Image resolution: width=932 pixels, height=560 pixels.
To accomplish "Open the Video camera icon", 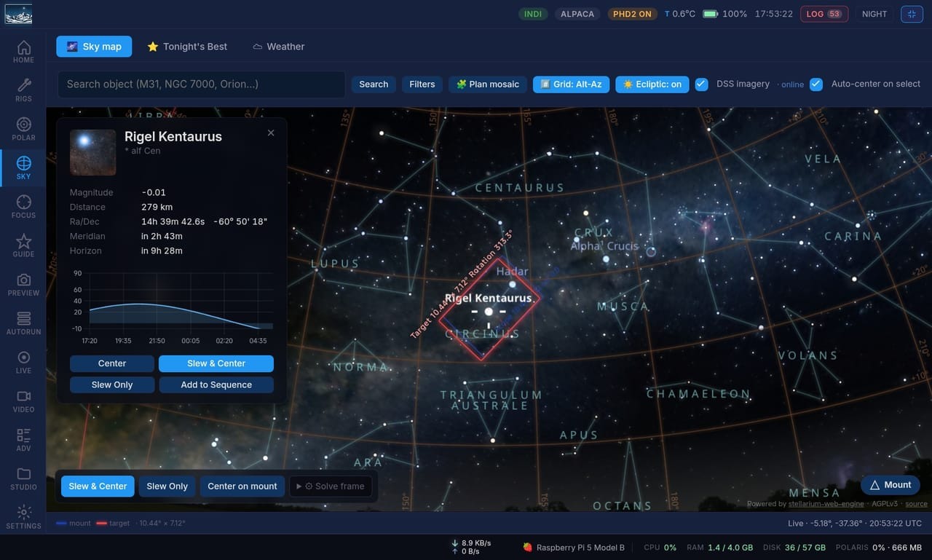I will [x=23, y=401].
